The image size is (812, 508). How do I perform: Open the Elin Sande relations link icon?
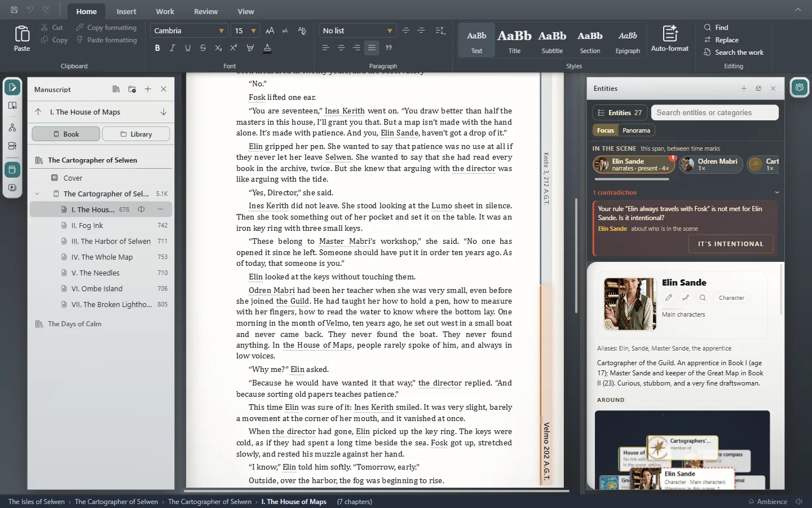(x=686, y=297)
